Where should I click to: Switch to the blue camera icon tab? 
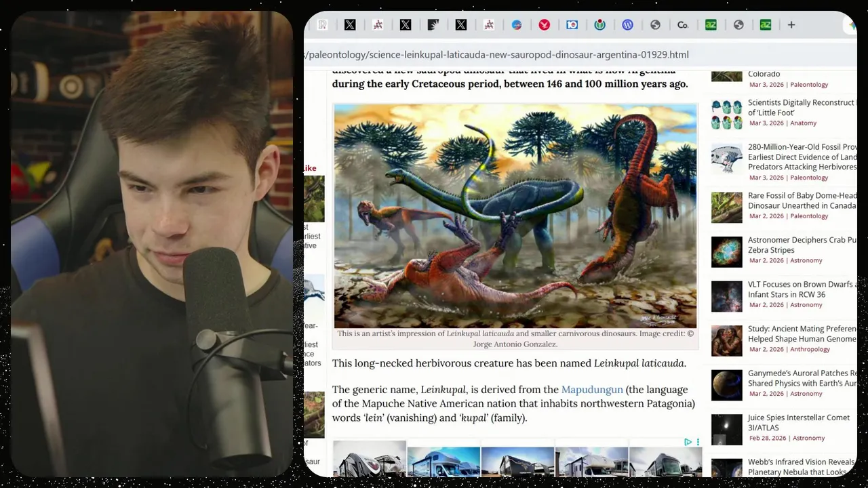[x=572, y=25]
